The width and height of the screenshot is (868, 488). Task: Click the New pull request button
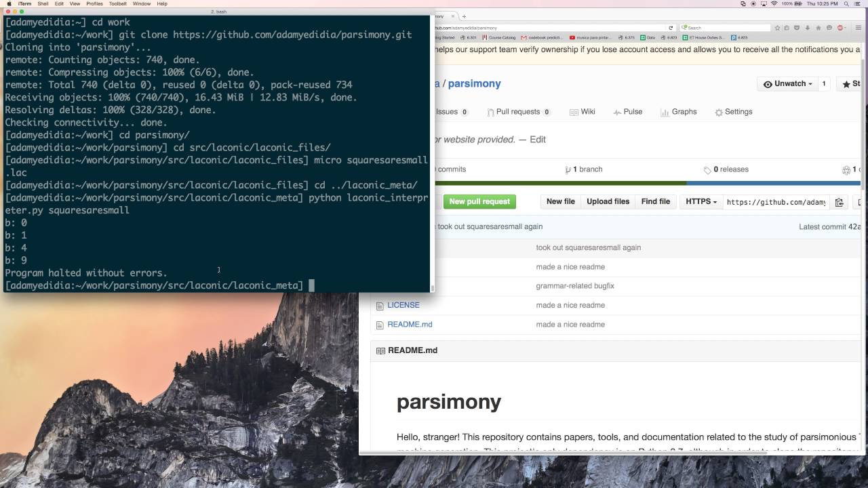point(479,201)
